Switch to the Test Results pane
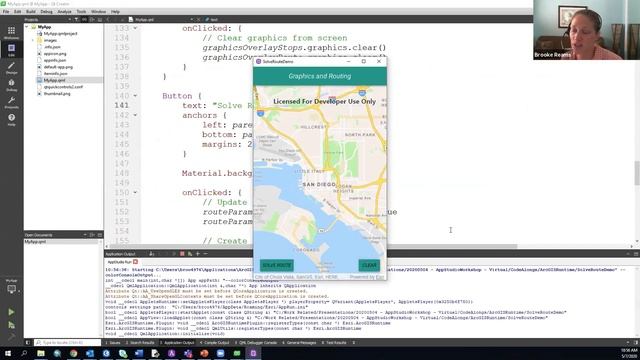Viewport: 640px width, 360px height. pos(334,343)
